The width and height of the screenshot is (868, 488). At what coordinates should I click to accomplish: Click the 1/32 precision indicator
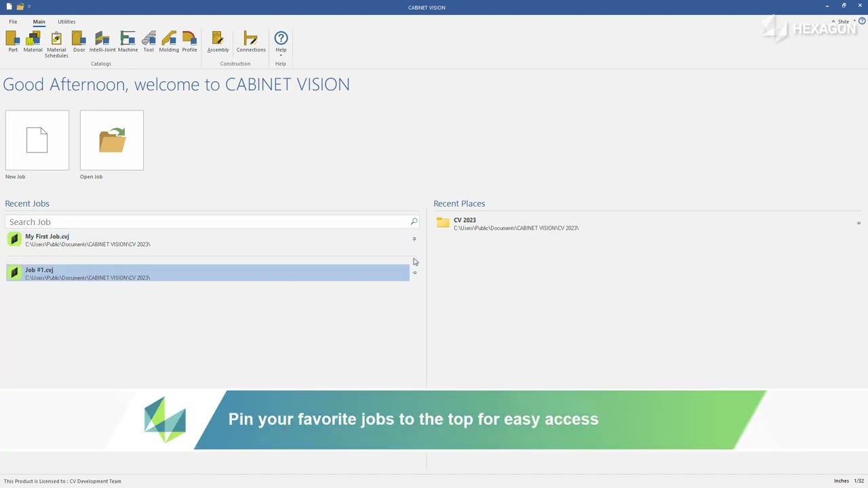click(859, 481)
